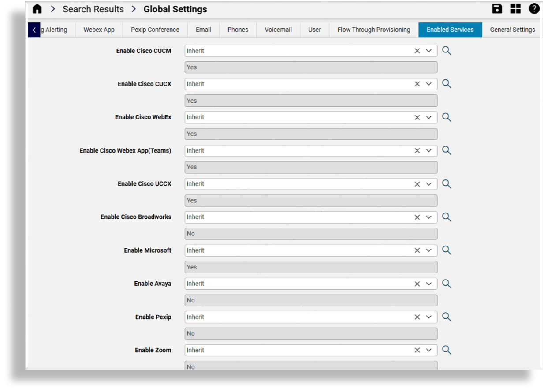544x392 pixels.
Task: Click the left chevron to scroll the tab bar
Action: (34, 30)
